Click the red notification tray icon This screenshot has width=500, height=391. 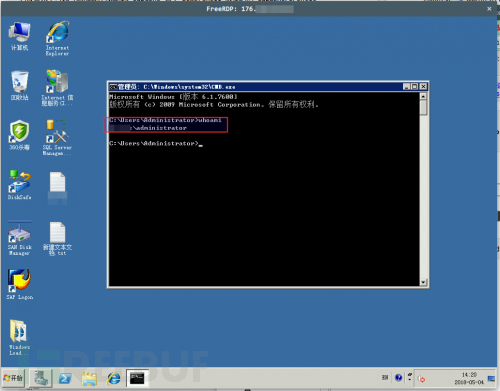point(421,379)
